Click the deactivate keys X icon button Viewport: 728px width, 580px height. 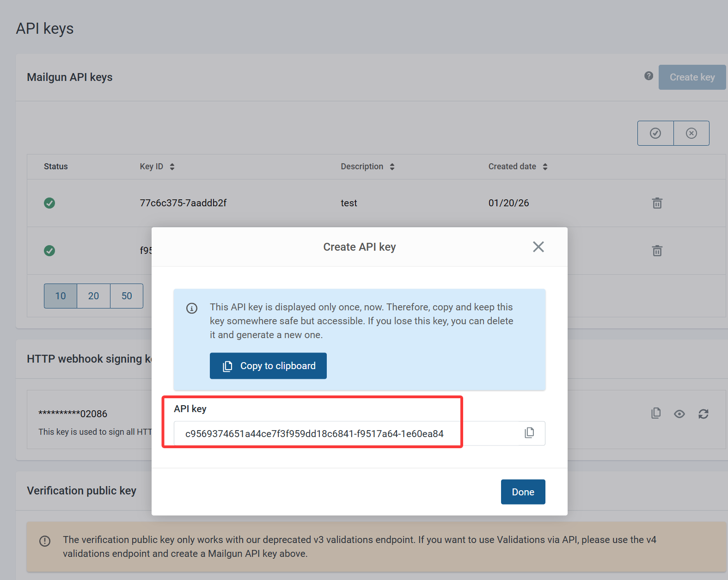point(691,133)
